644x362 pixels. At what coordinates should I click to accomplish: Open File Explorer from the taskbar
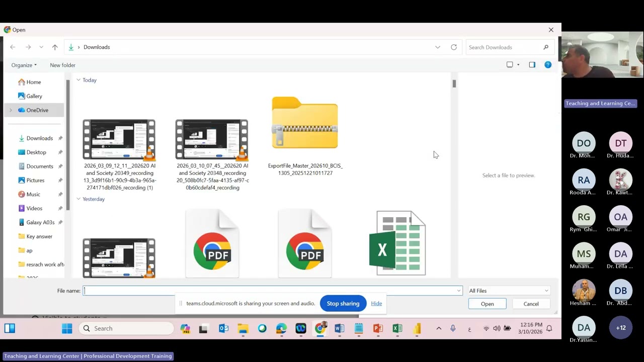click(x=243, y=329)
